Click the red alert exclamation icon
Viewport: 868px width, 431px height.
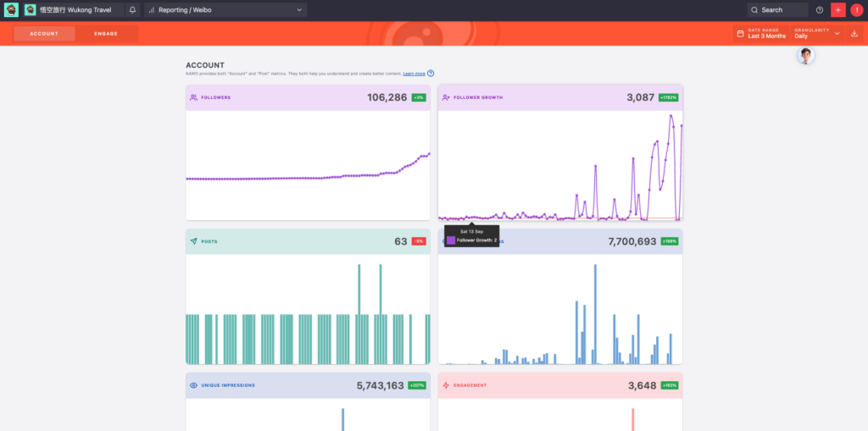856,10
